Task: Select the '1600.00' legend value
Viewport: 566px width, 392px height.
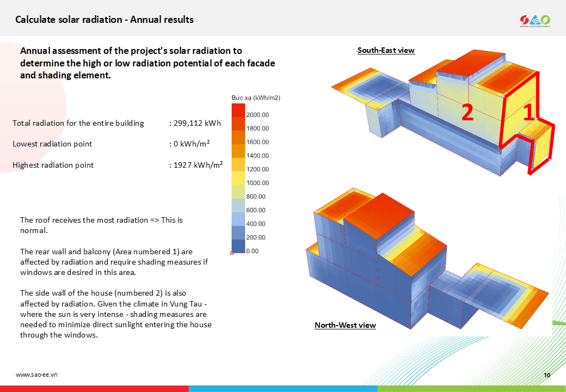Action: [257, 142]
